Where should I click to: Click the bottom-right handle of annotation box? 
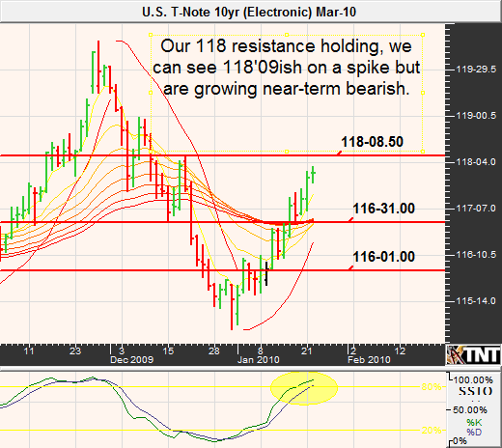[x=423, y=152]
